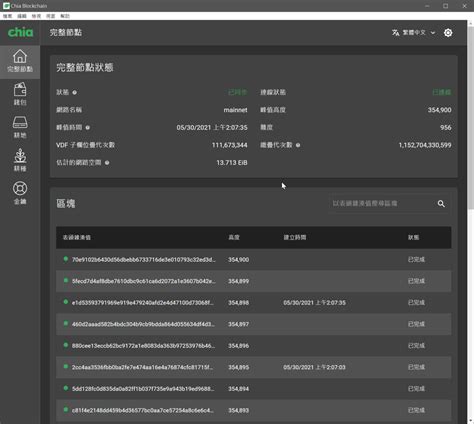The width and height of the screenshot is (474, 424).
Task: Click the 高度 column header
Action: click(x=234, y=237)
